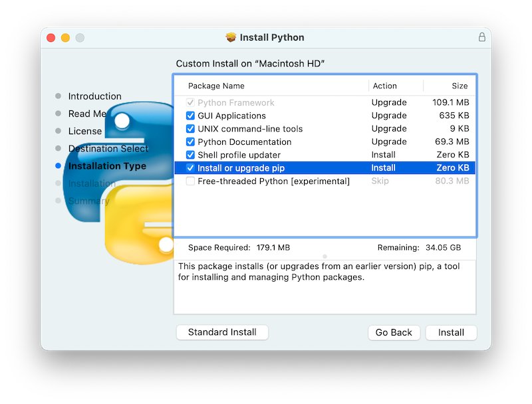Click the pip package description text

pyautogui.click(x=319, y=272)
